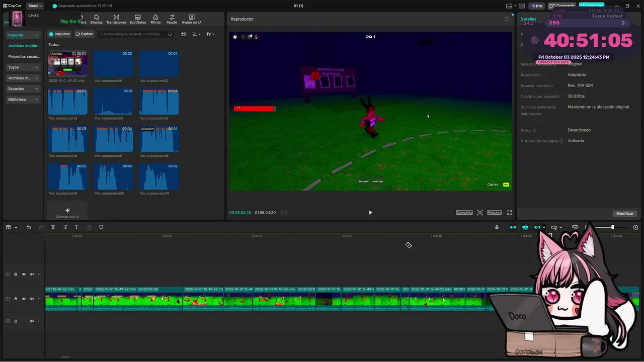This screenshot has width=644, height=362.
Task: Lock the main video track
Action: tap(16, 299)
